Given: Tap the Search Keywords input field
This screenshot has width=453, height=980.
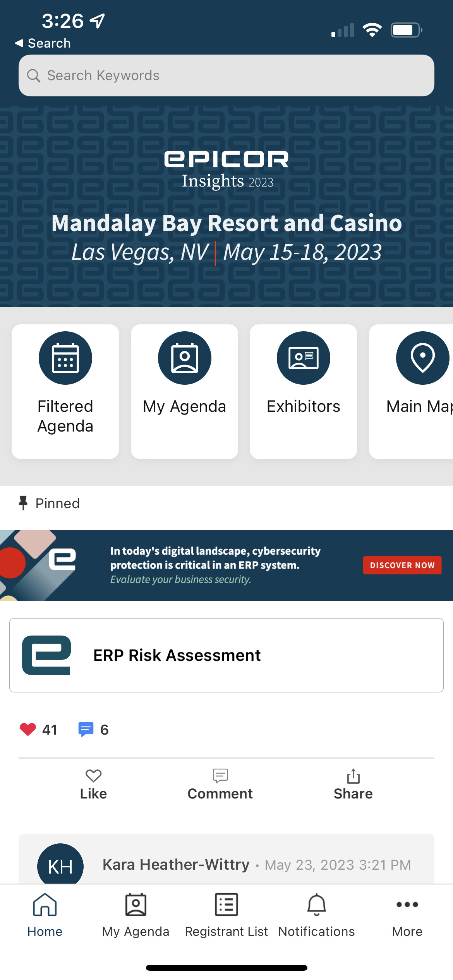Looking at the screenshot, I should point(226,75).
